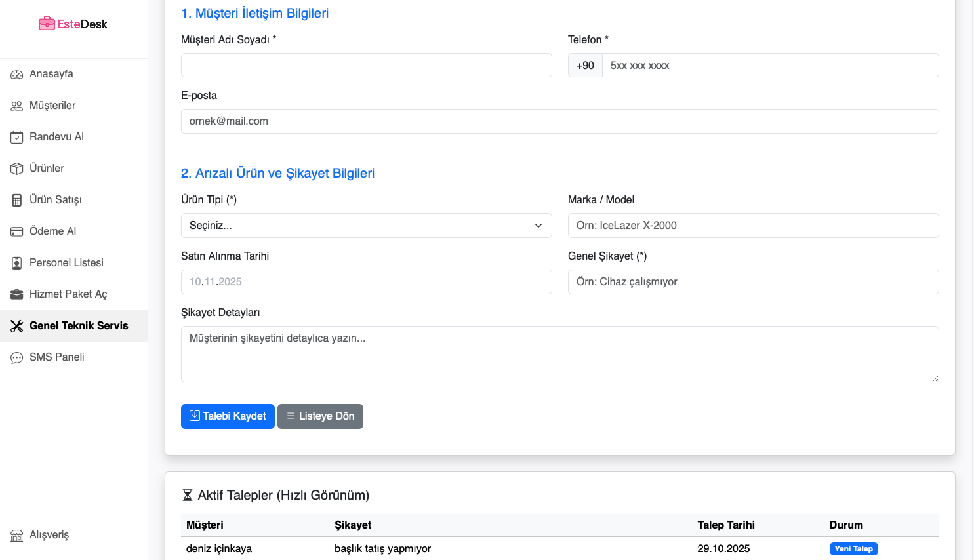974x560 pixels.
Task: Click the Şikayet Detayları text area
Action: [x=559, y=354]
